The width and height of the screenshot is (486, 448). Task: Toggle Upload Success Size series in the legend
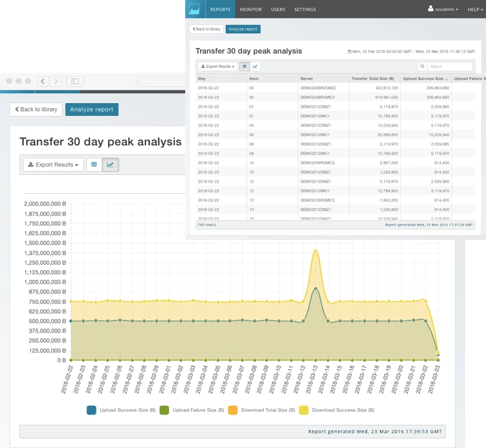pyautogui.click(x=92, y=410)
